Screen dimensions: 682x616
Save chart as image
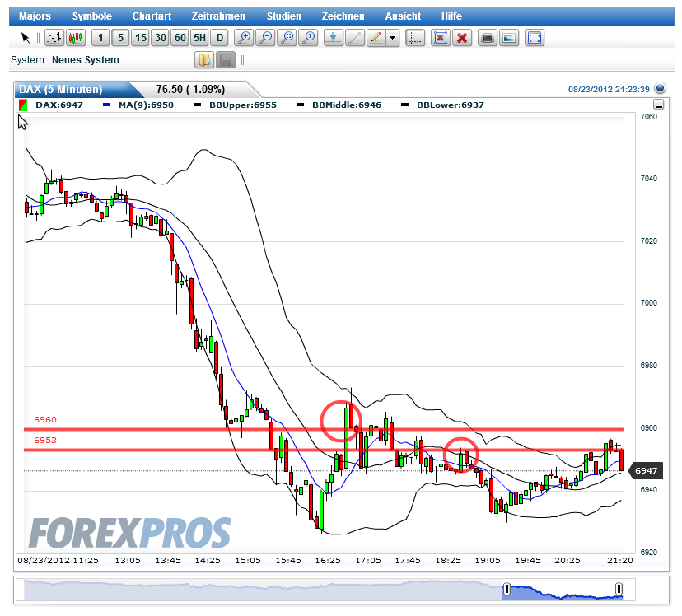[x=509, y=38]
